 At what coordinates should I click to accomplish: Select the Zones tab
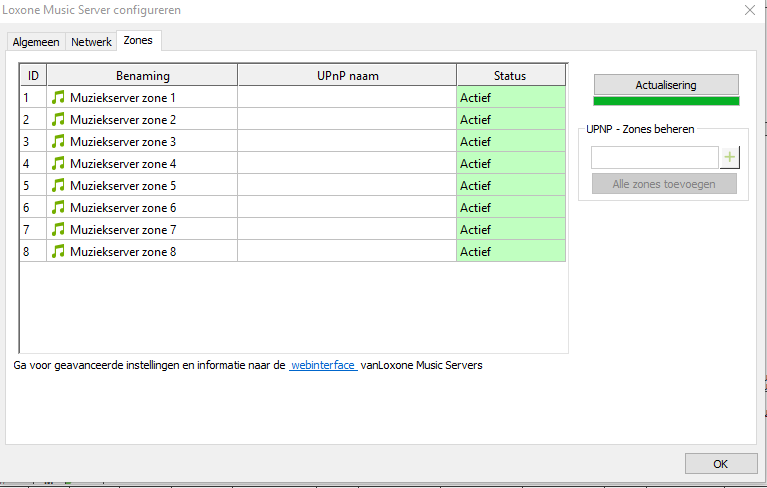point(138,41)
